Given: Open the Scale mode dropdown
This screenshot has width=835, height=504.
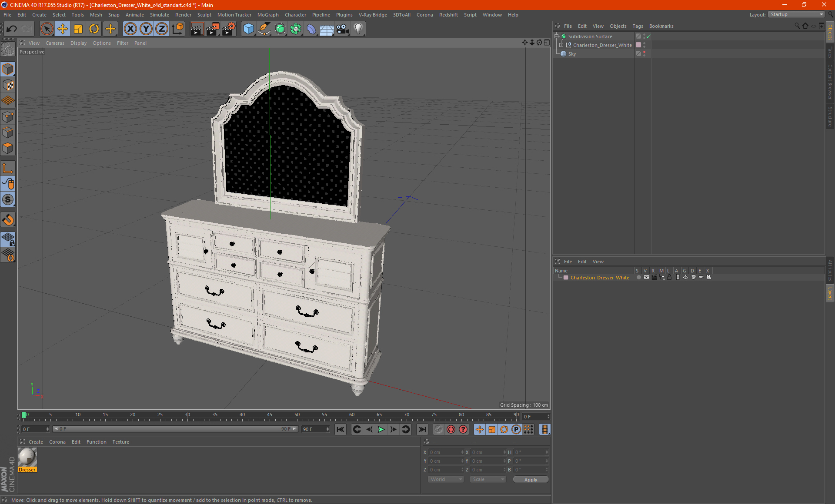Looking at the screenshot, I should (x=488, y=479).
